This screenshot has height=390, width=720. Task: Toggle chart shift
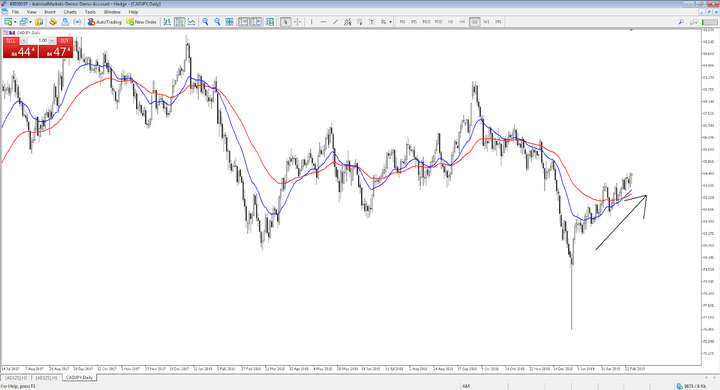click(x=256, y=22)
